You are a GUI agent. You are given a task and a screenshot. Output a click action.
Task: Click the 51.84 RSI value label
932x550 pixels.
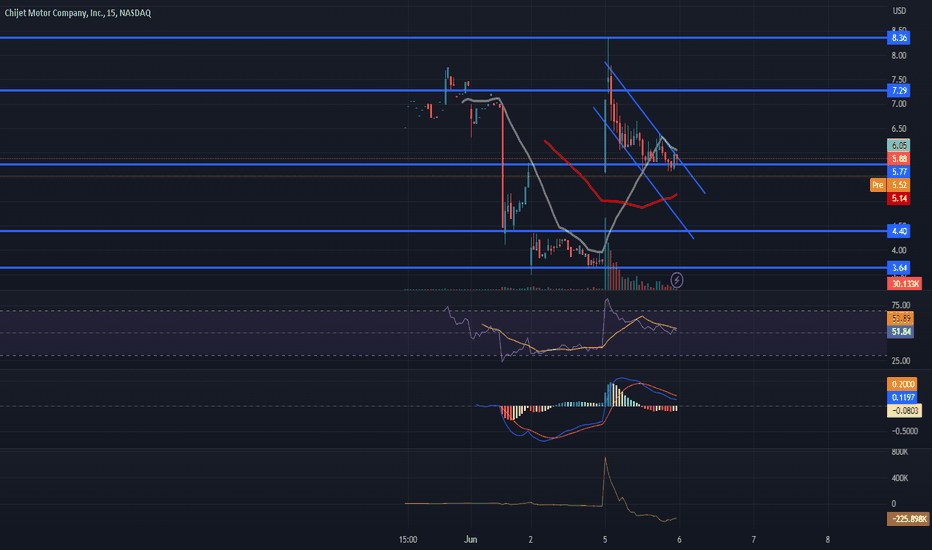point(900,332)
